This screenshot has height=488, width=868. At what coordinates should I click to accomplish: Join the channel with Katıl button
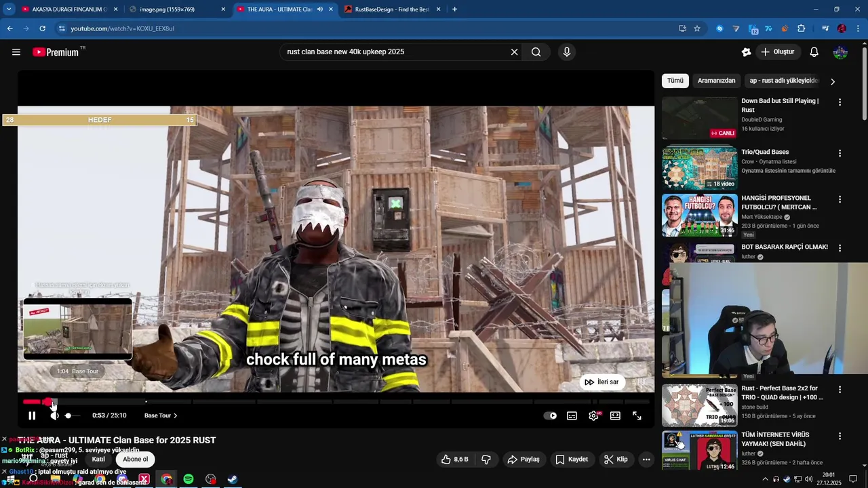coord(98,460)
